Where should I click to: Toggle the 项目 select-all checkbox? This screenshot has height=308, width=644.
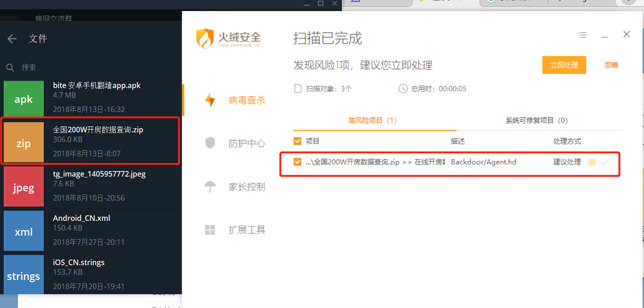click(297, 141)
